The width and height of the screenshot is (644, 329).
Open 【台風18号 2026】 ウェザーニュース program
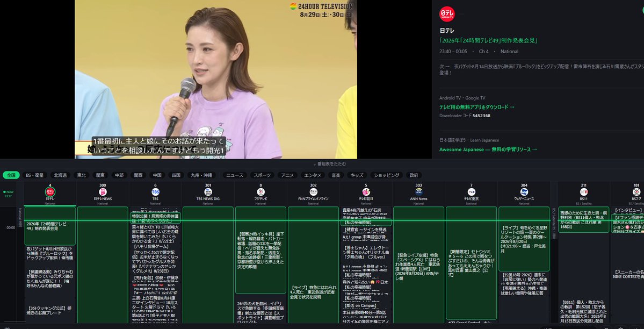(x=524, y=279)
